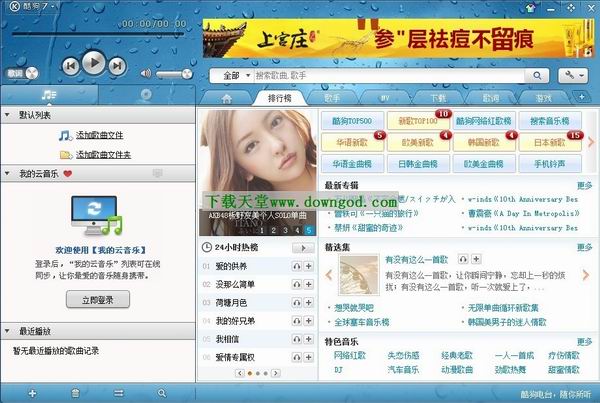Viewport: 600px width, 403px height.
Task: Click the home icon tab
Action: tap(225, 98)
